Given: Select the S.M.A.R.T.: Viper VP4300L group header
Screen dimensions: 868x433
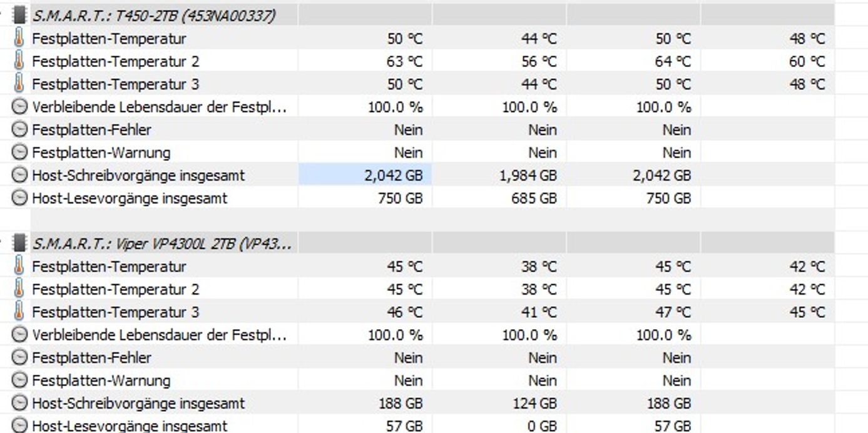Looking at the screenshot, I should [x=161, y=243].
